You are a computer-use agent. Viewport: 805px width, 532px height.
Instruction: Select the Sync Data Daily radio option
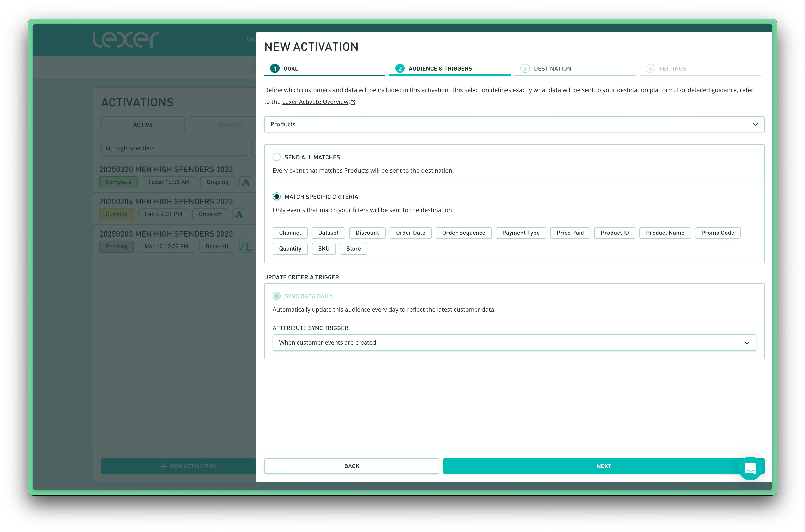click(277, 296)
